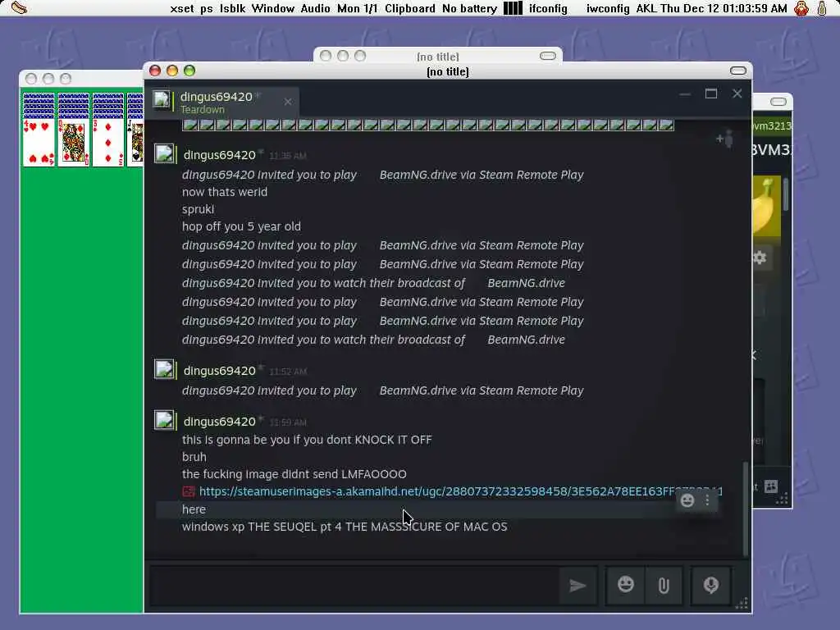Click 'windows xp THE SEUQEL' message
This screenshot has height=630, width=840.
[x=345, y=527]
